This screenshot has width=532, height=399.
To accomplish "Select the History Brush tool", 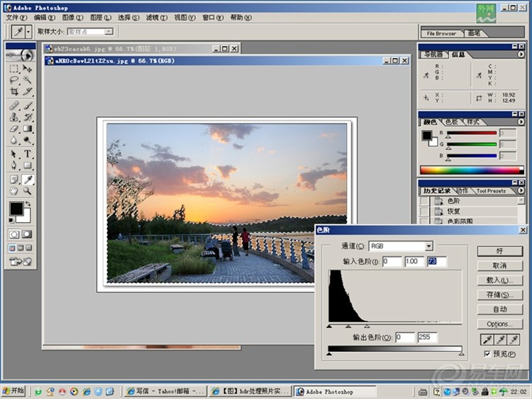I will pyautogui.click(x=28, y=117).
